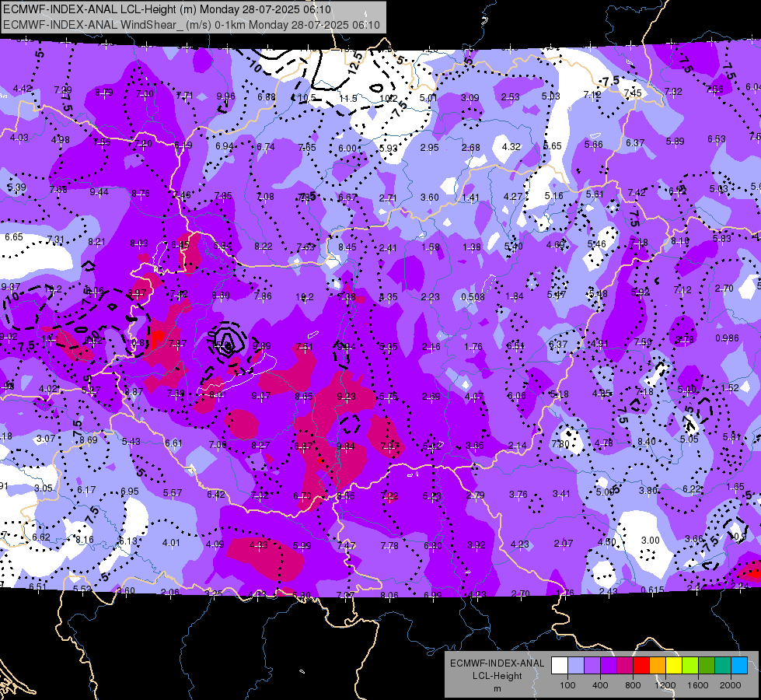
Task: Click the grid value 9.96
Action: point(225,96)
